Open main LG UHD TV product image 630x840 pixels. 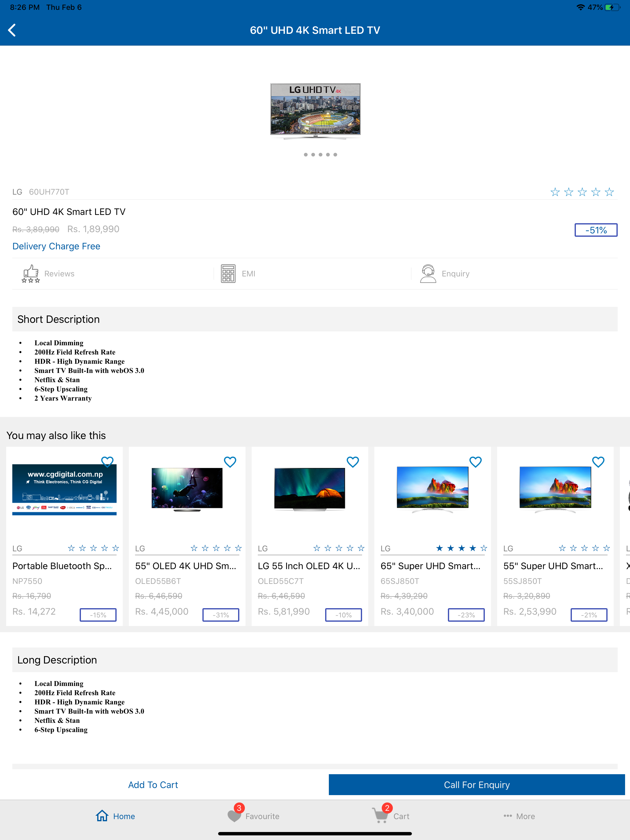tap(315, 111)
